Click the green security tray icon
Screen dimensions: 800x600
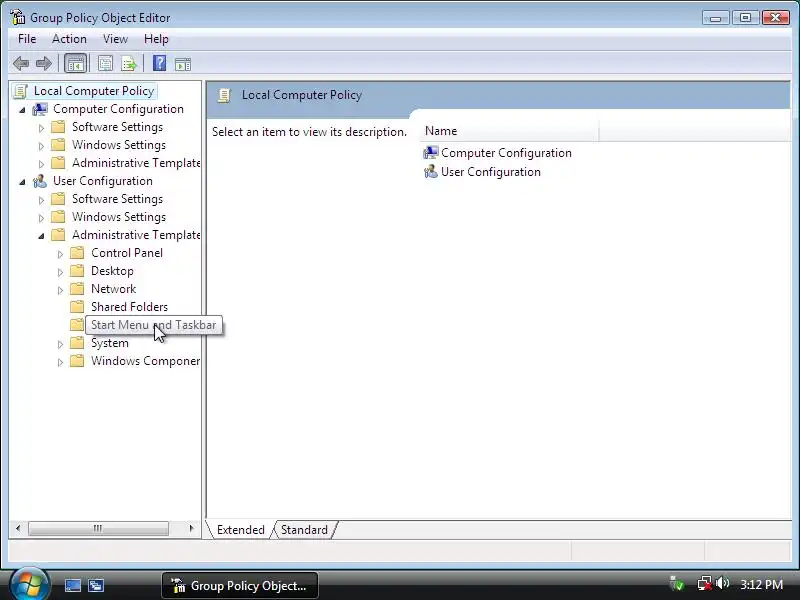click(677, 583)
